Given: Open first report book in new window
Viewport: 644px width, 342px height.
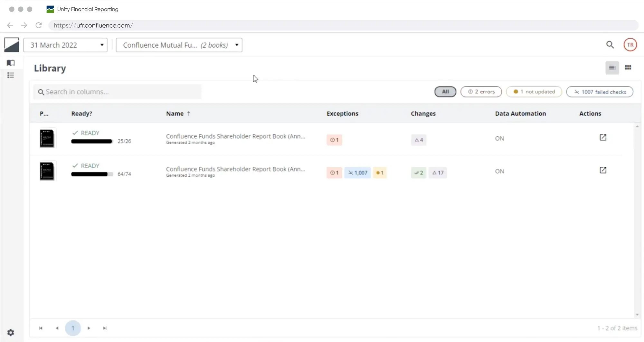Looking at the screenshot, I should coord(603,138).
